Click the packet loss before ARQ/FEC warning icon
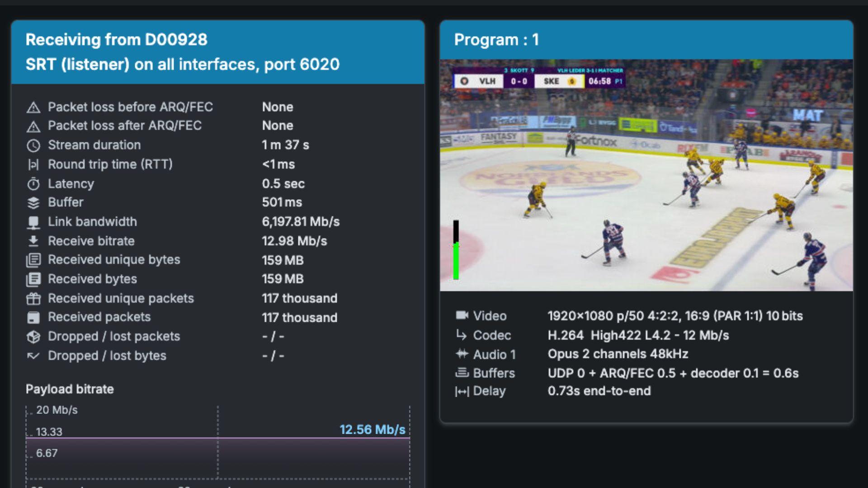 [33, 108]
